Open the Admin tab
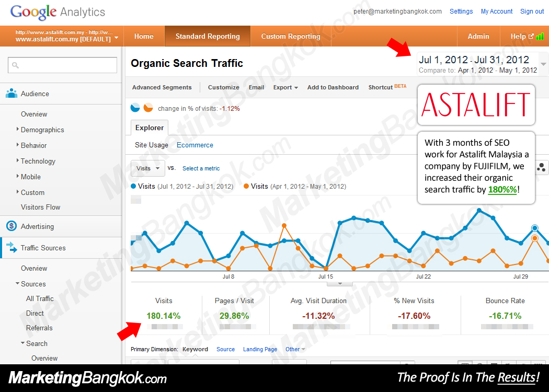This screenshot has height=392, width=549. tap(478, 36)
